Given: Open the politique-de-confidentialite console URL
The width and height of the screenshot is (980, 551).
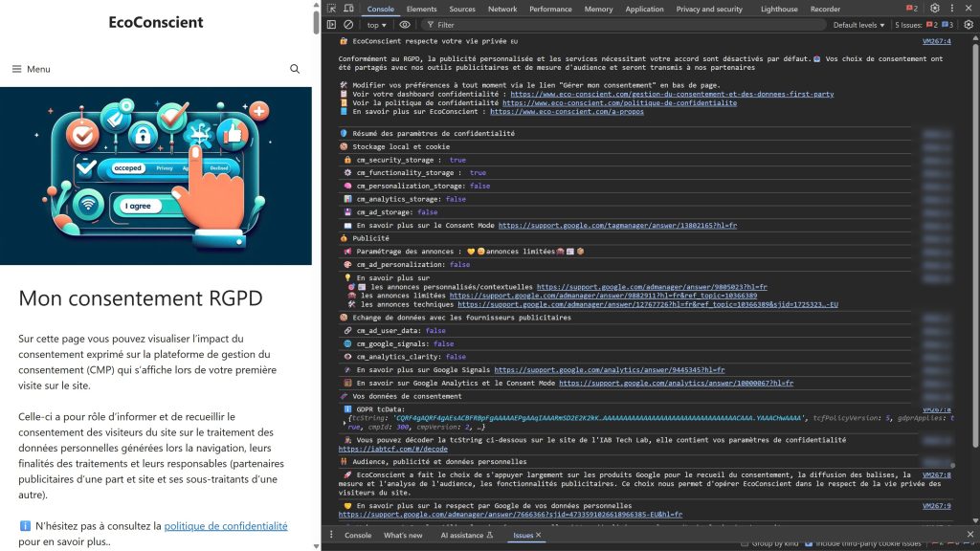Looking at the screenshot, I should click(x=619, y=103).
